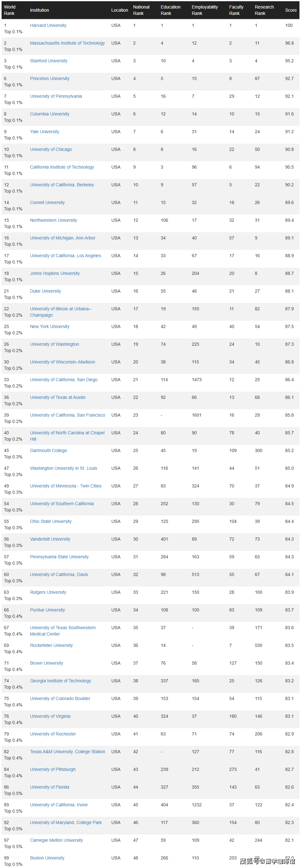Open the Vanderbilt University link
This screenshot has width=302, height=868.
(x=50, y=539)
